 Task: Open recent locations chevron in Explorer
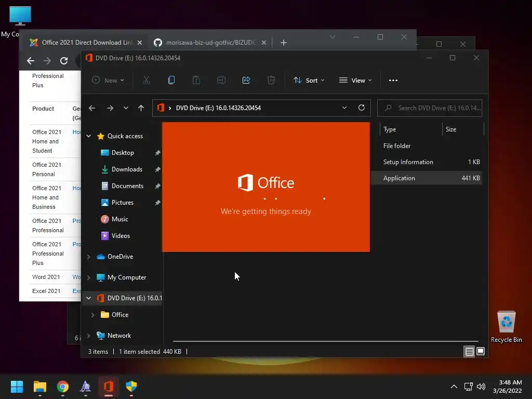point(126,108)
